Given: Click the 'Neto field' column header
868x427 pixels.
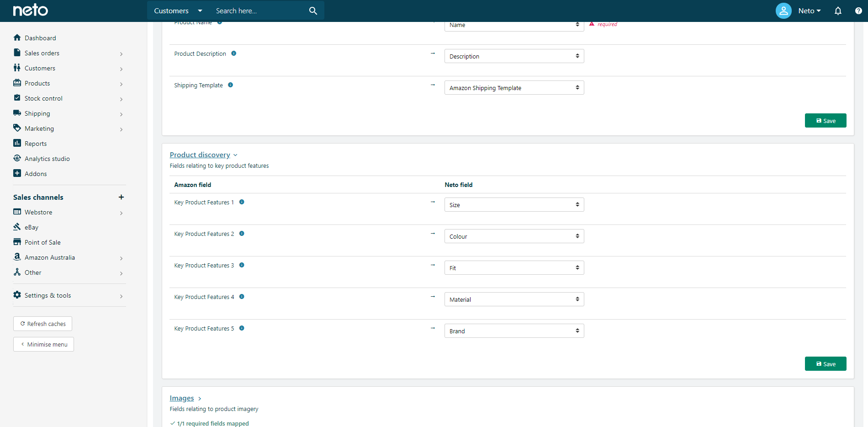Looking at the screenshot, I should point(459,185).
